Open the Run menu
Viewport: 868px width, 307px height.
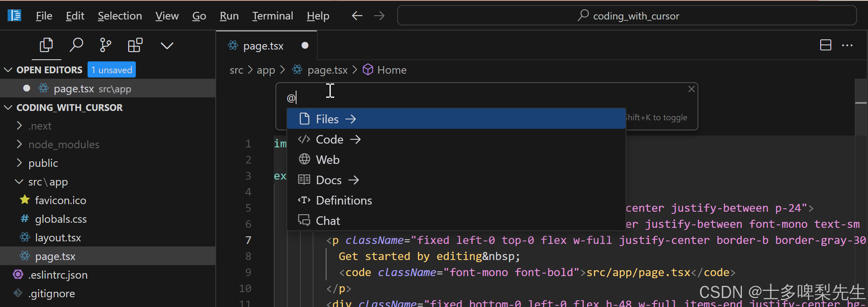(x=229, y=16)
